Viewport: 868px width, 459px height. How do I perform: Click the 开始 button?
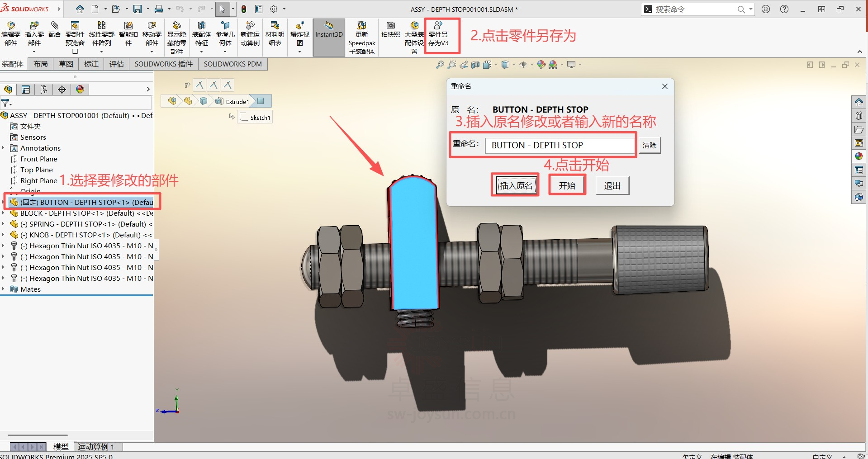click(x=567, y=185)
